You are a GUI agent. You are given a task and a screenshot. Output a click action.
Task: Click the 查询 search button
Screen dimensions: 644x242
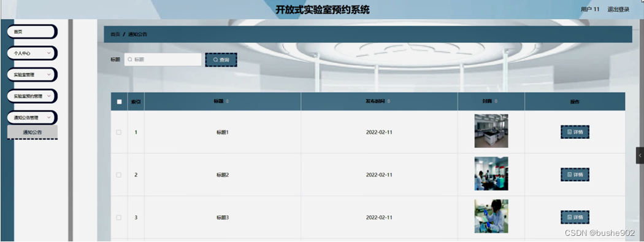[x=221, y=60]
